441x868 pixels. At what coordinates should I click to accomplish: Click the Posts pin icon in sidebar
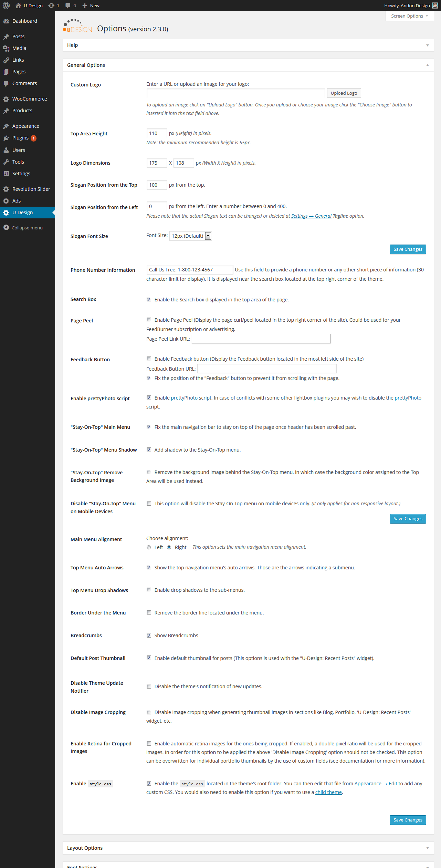[6, 37]
